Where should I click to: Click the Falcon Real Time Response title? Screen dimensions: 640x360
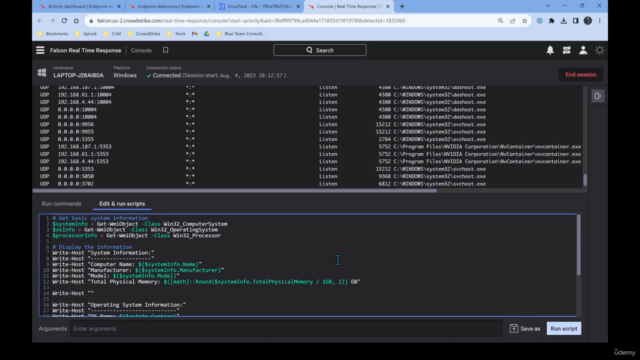pos(85,50)
